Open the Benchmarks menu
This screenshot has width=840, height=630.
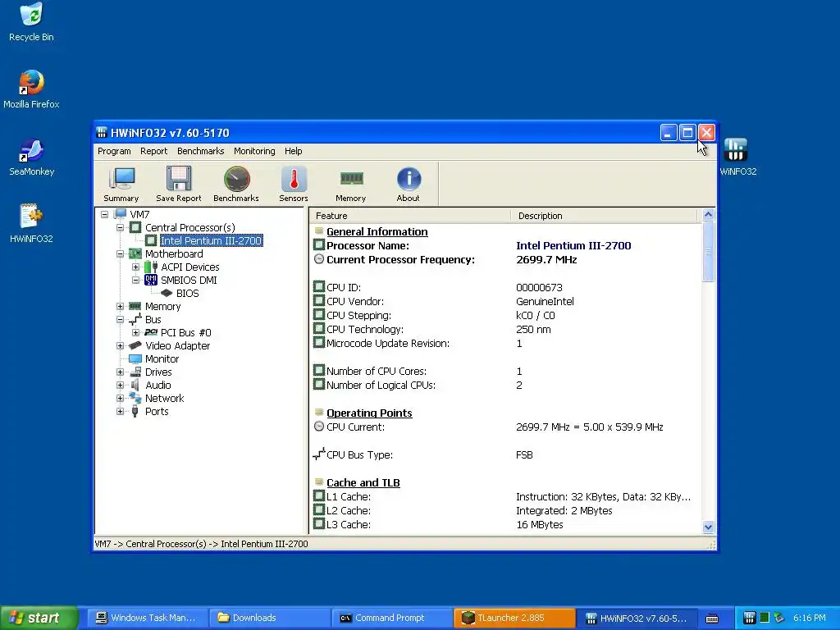pos(200,151)
